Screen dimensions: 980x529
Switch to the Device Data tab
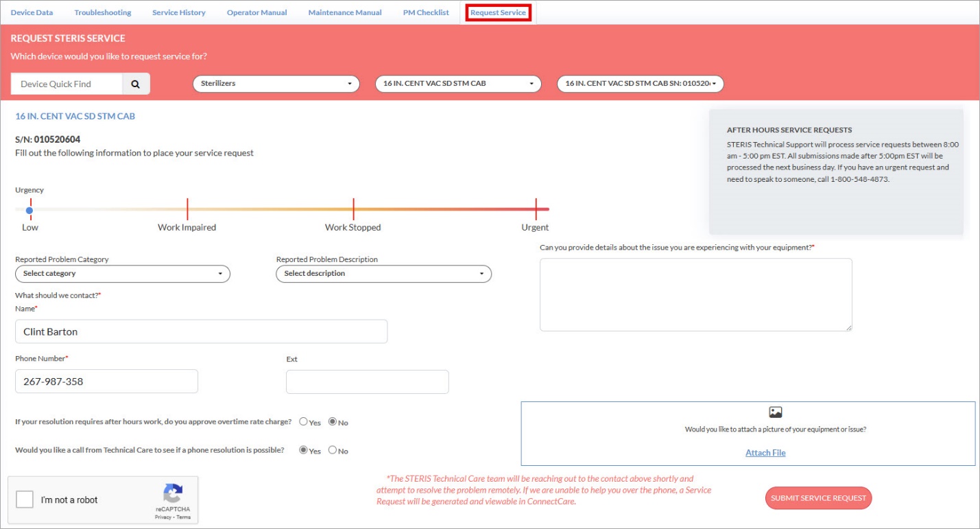[x=32, y=12]
